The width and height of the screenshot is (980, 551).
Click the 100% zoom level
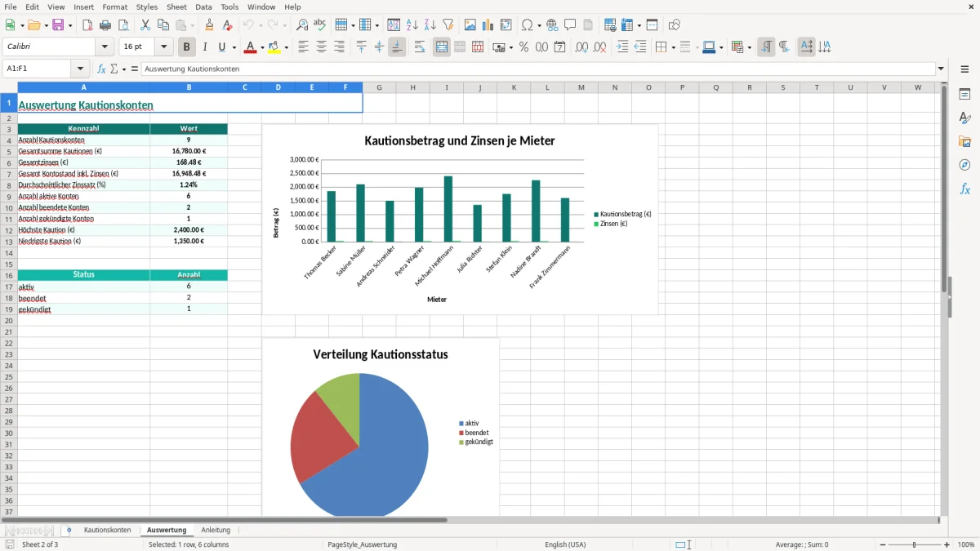(966, 544)
